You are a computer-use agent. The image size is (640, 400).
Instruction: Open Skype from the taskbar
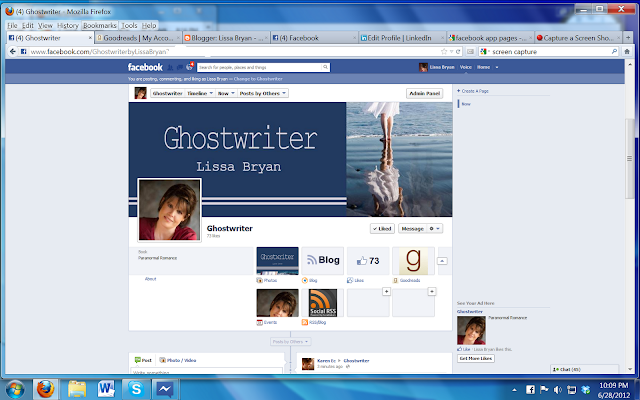[136, 389]
